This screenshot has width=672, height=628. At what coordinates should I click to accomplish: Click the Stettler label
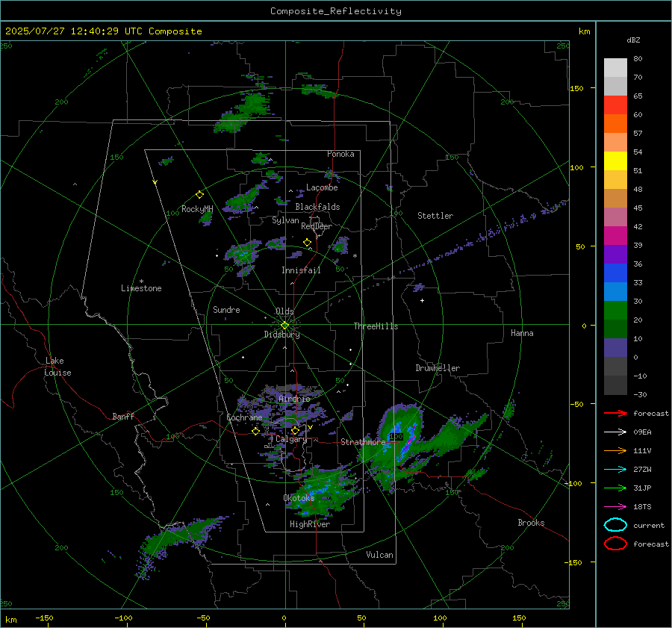click(x=435, y=216)
